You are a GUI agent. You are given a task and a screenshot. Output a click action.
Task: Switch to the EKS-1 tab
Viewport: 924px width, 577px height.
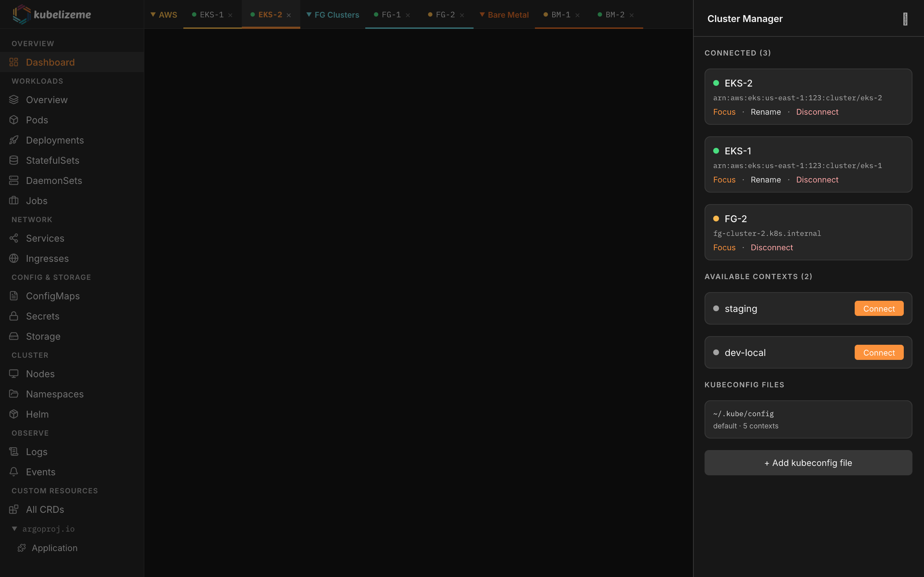click(x=212, y=14)
